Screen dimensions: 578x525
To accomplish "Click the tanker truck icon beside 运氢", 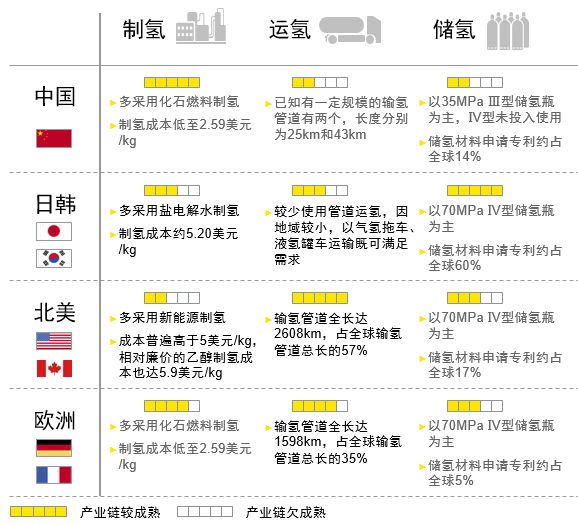I will click(x=350, y=30).
